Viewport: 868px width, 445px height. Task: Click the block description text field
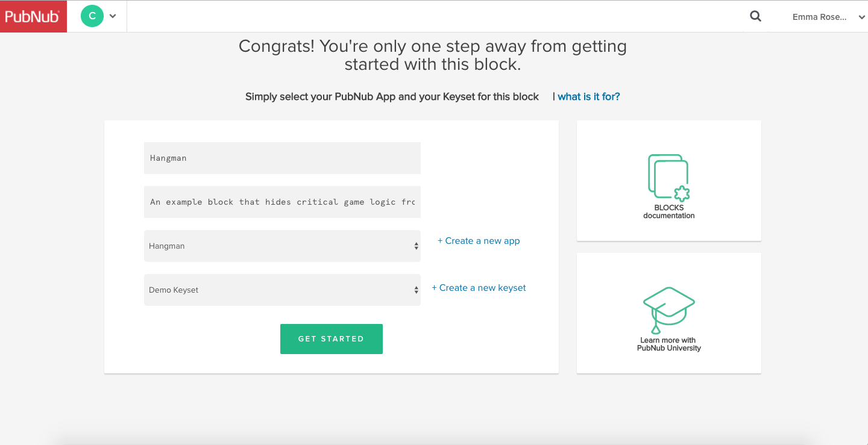point(282,202)
